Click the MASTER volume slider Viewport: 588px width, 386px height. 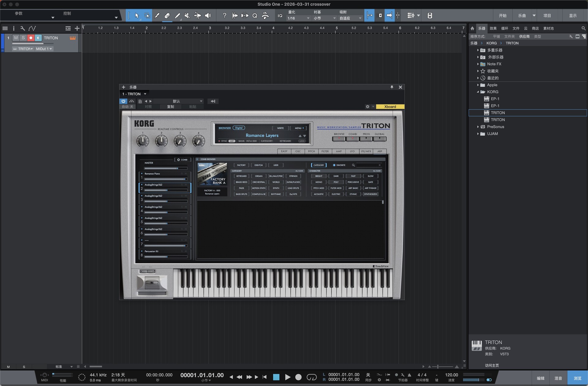pos(165,168)
